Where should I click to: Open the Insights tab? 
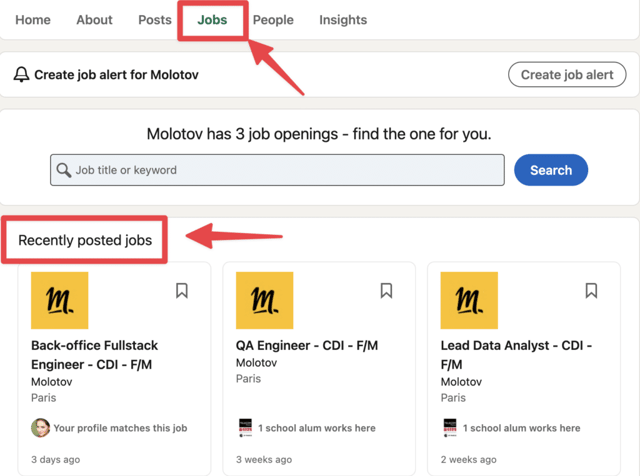pos(343,20)
